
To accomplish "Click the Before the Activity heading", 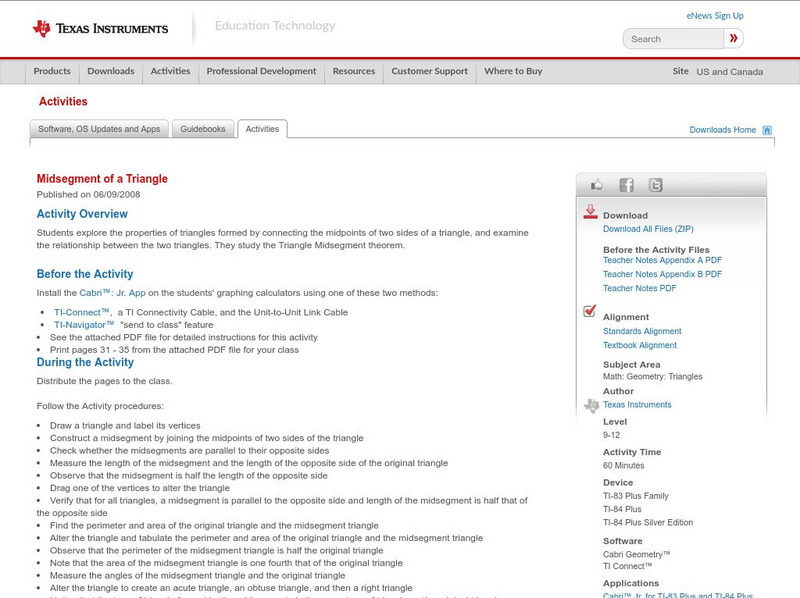I will pyautogui.click(x=85, y=274).
